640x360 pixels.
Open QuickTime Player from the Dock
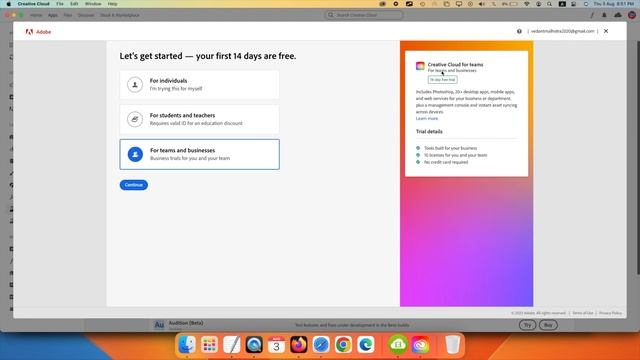point(254,345)
